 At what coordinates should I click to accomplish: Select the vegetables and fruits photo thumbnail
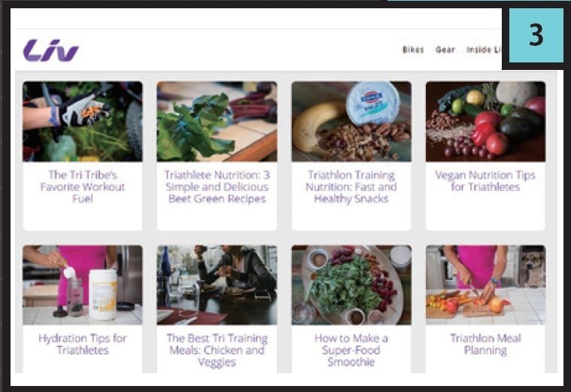click(485, 121)
